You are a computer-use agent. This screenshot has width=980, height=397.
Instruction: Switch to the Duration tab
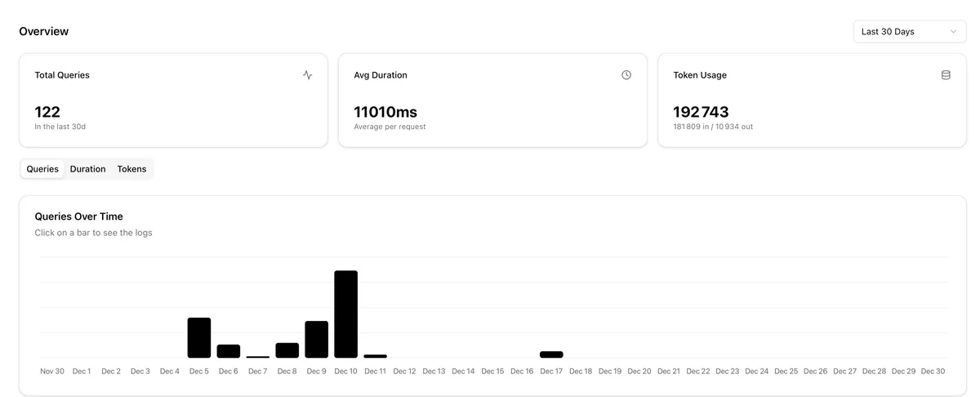(87, 169)
